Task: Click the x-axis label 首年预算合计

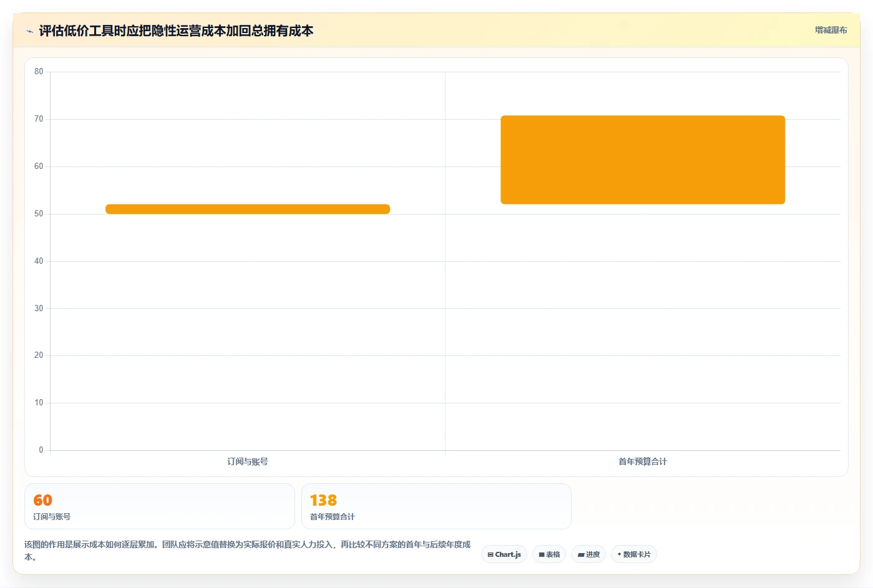Action: pyautogui.click(x=643, y=461)
